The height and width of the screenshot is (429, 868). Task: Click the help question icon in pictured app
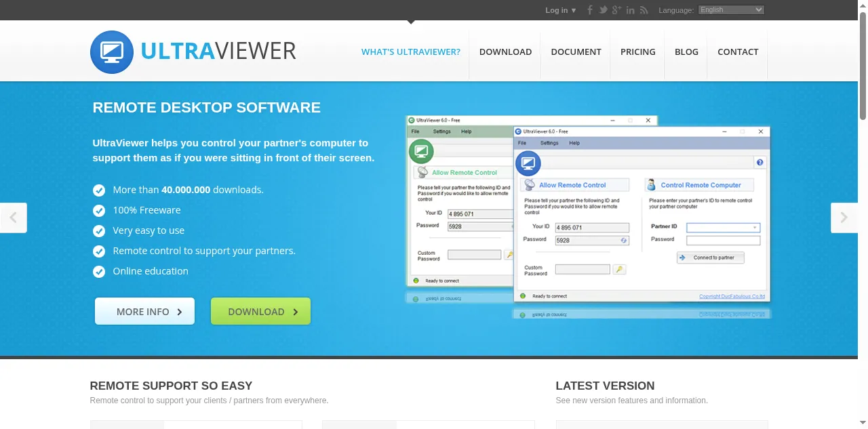pos(759,163)
